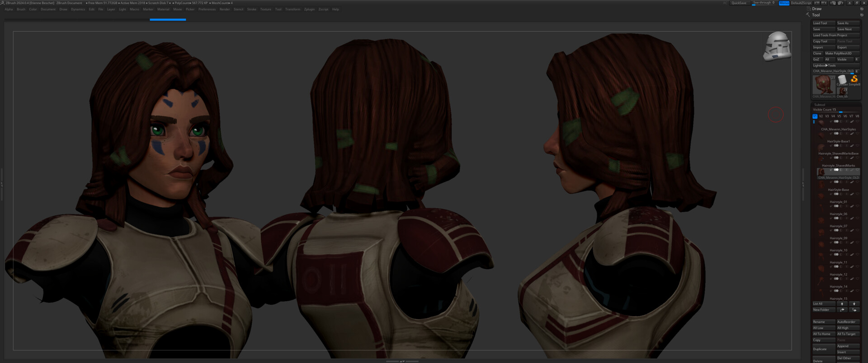
Task: Toggle the boolean mode switch on Hairstyle_06
Action: [836, 206]
